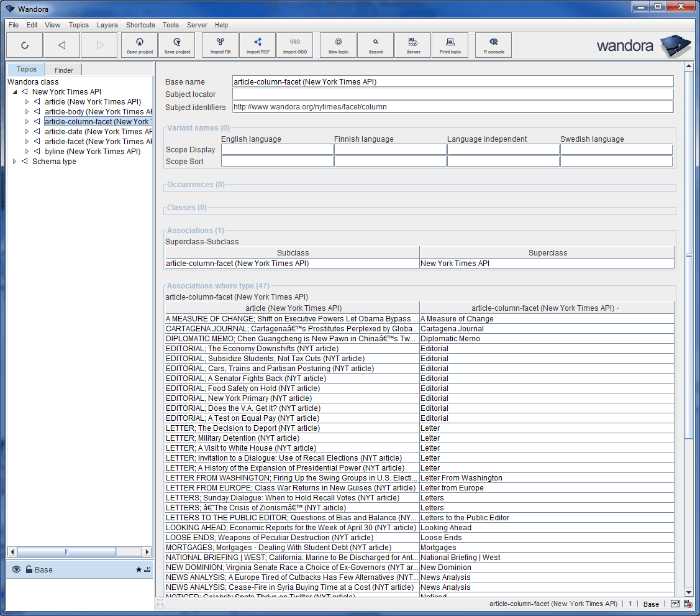Collapse the New York Times API node

tap(15, 92)
